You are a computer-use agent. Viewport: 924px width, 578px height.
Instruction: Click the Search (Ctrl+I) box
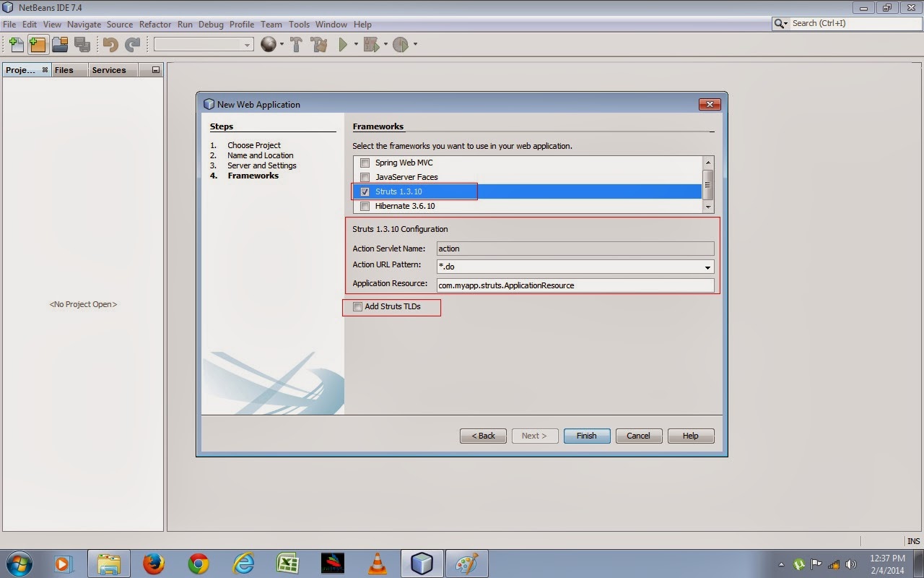pos(854,24)
